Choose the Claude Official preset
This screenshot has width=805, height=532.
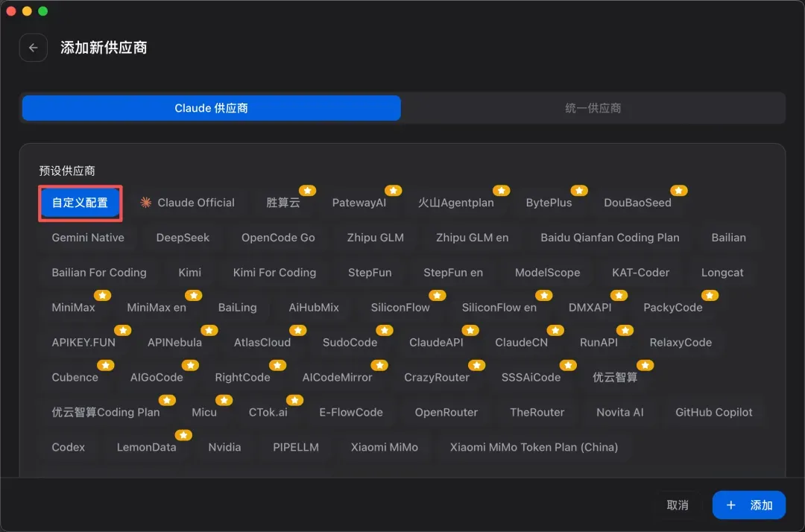[x=187, y=203]
